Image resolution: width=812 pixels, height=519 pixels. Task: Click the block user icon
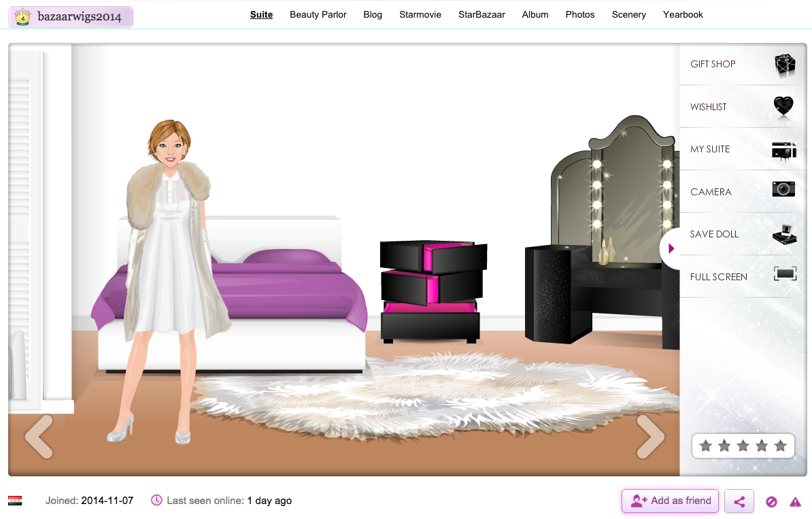pos(771,501)
